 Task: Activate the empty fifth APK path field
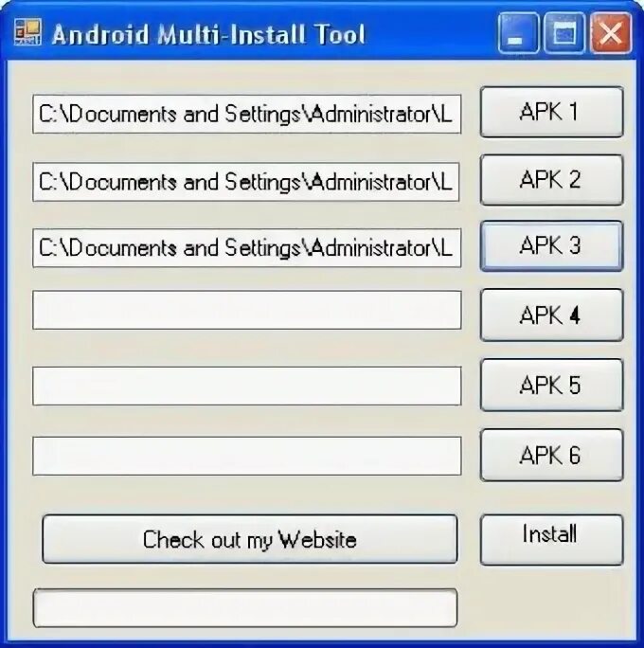pyautogui.click(x=246, y=386)
